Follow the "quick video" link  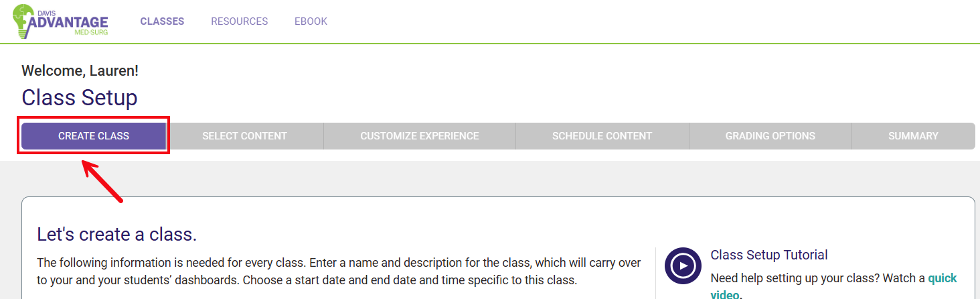coord(942,278)
